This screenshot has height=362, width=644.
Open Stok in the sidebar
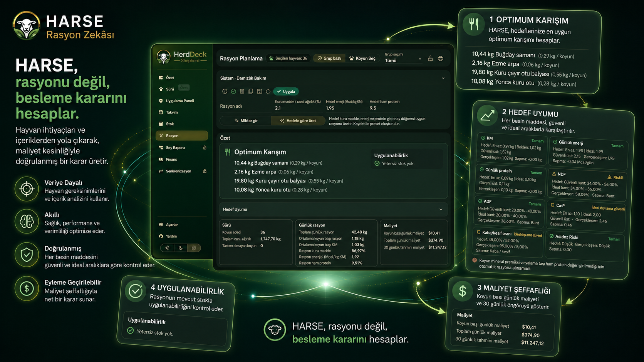[182, 124]
